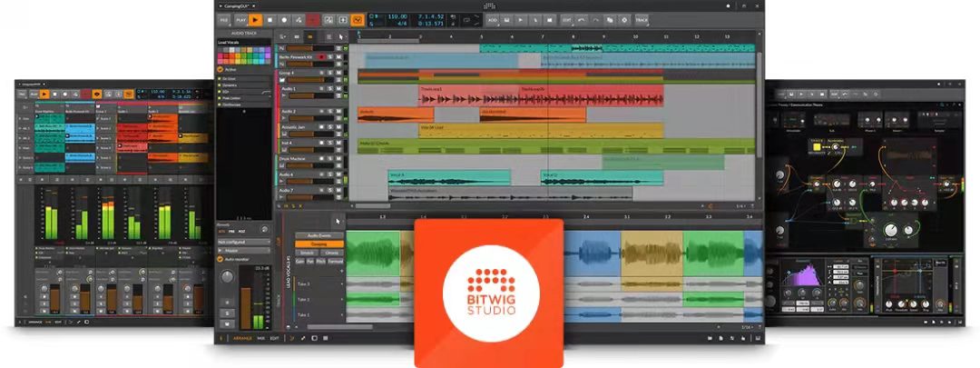This screenshot has height=368, width=980.
Task: Select the pointer tool above the track list
Action: 341,37
